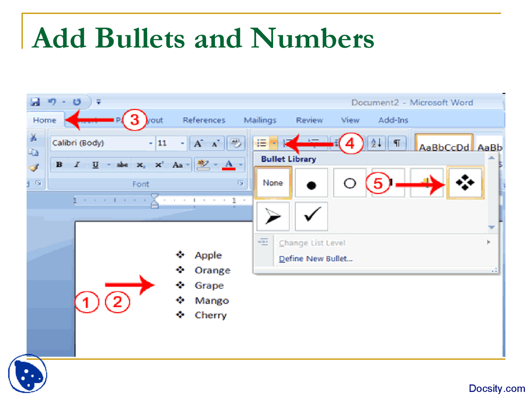Select the diamond bullet in Bullet Library
Image resolution: width=532 pixels, height=399 pixels.
click(x=465, y=182)
